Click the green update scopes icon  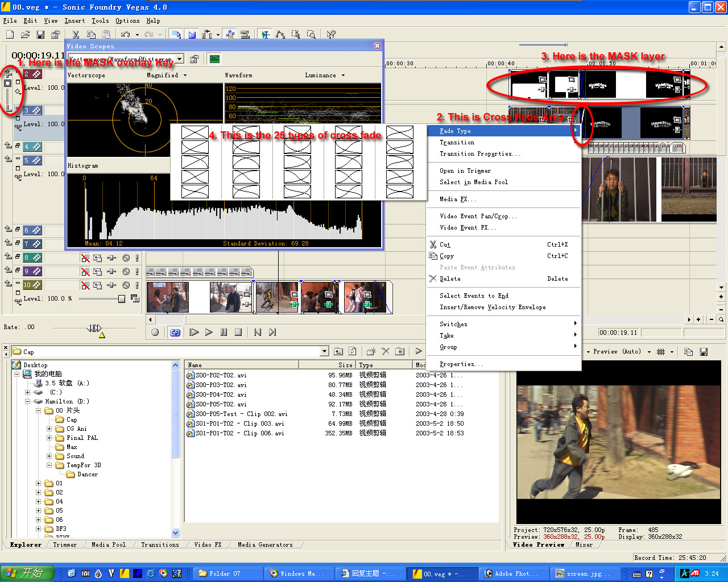214,59
